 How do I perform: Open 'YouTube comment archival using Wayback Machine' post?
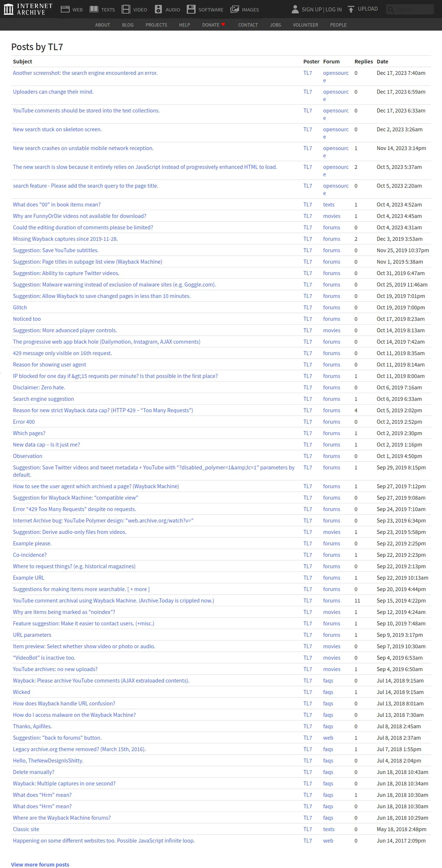coord(113,601)
